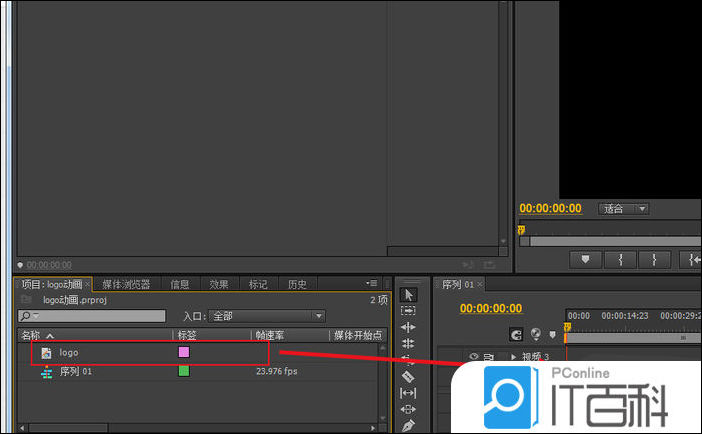Screen dimensions: 702x434
Task: Switch to the 媒体浏览器 tab
Action: click(x=126, y=285)
